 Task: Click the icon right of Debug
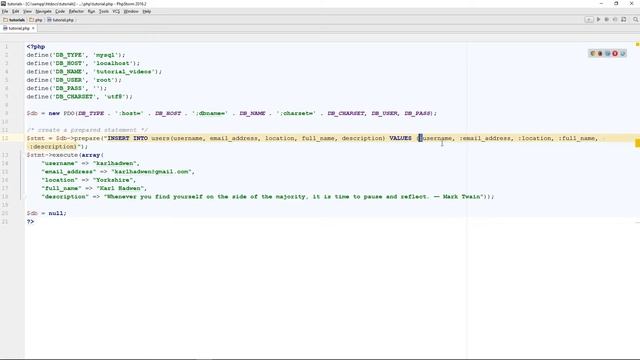(x=615, y=20)
